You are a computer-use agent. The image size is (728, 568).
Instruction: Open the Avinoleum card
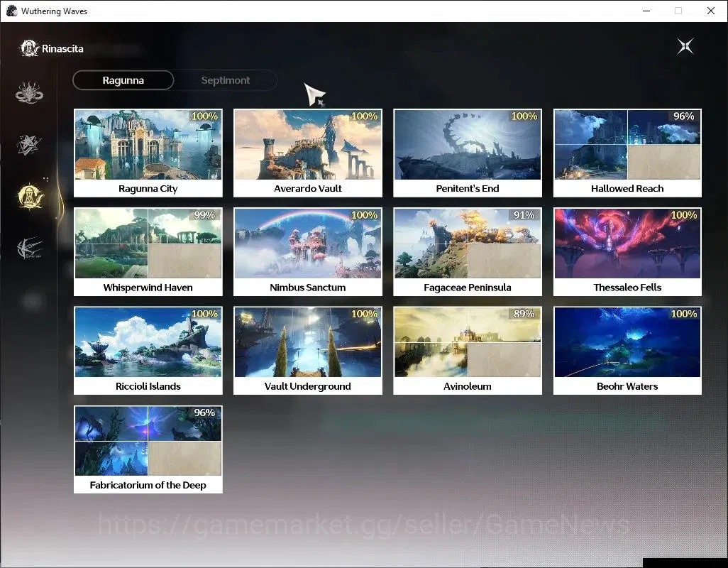pyautogui.click(x=468, y=351)
